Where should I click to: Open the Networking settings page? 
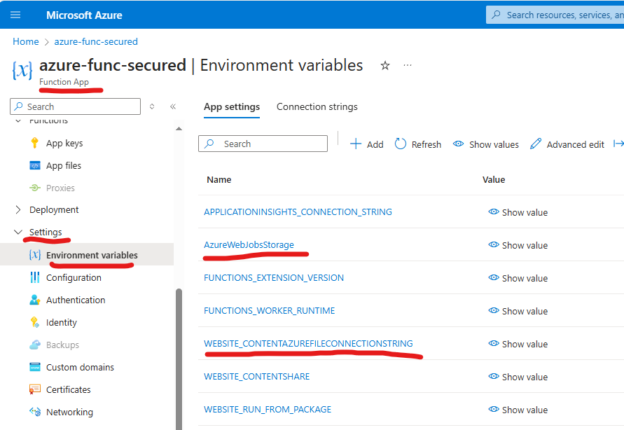tap(69, 412)
